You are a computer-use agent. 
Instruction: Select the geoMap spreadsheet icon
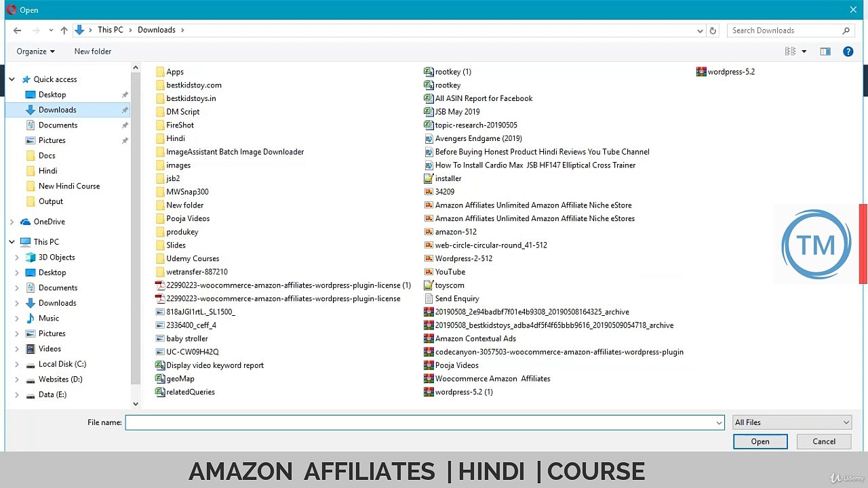[160, 379]
